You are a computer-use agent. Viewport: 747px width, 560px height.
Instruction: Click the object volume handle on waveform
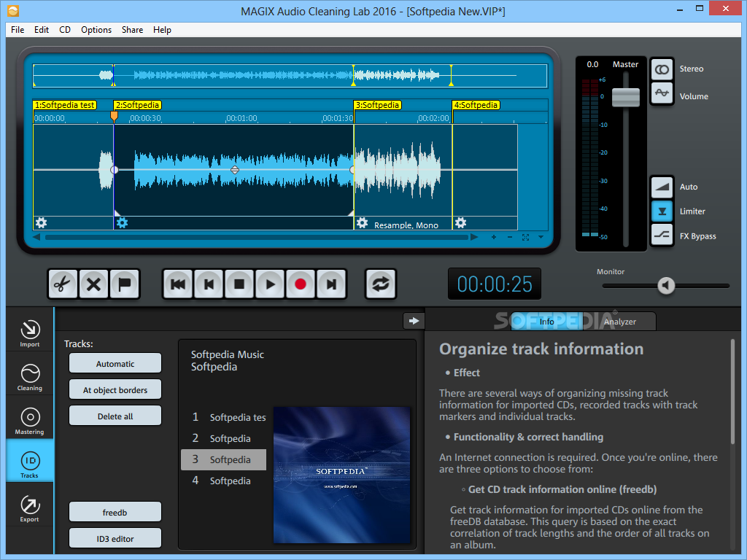click(235, 170)
